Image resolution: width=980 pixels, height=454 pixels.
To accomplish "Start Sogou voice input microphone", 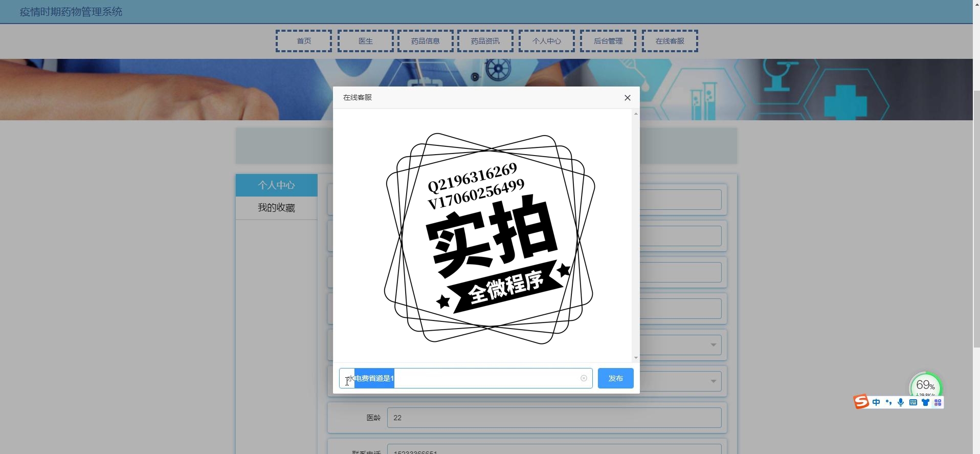I will point(901,403).
